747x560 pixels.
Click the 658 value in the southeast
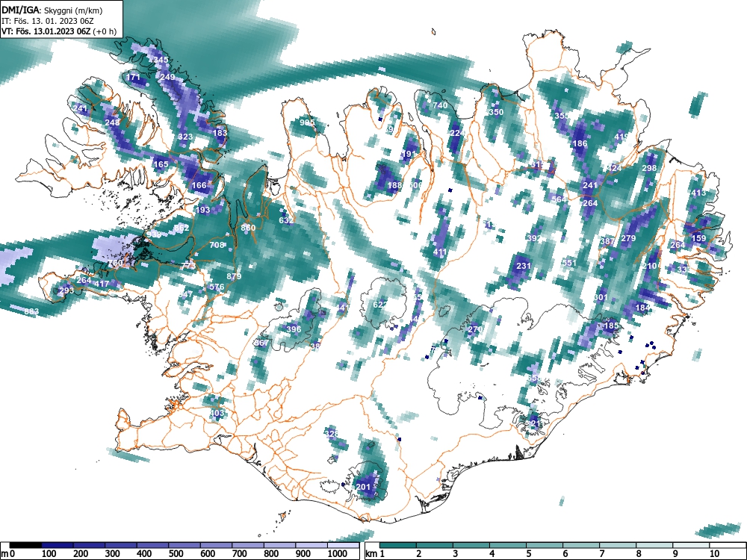(x=535, y=378)
